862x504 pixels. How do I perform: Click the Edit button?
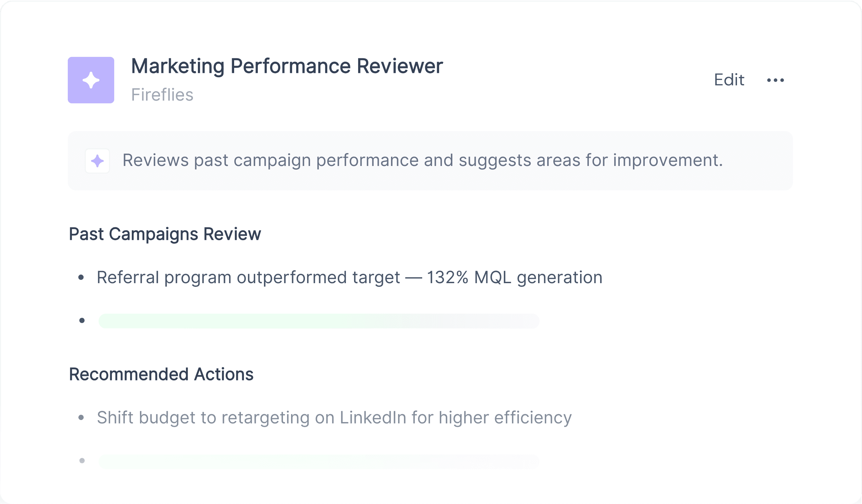(729, 80)
